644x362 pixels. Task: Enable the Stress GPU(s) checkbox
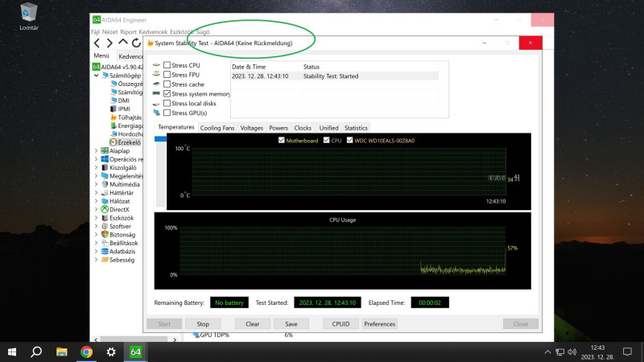(167, 113)
